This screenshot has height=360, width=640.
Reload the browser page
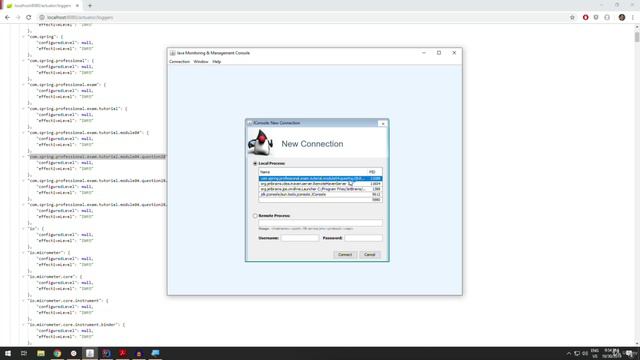(x=29, y=18)
